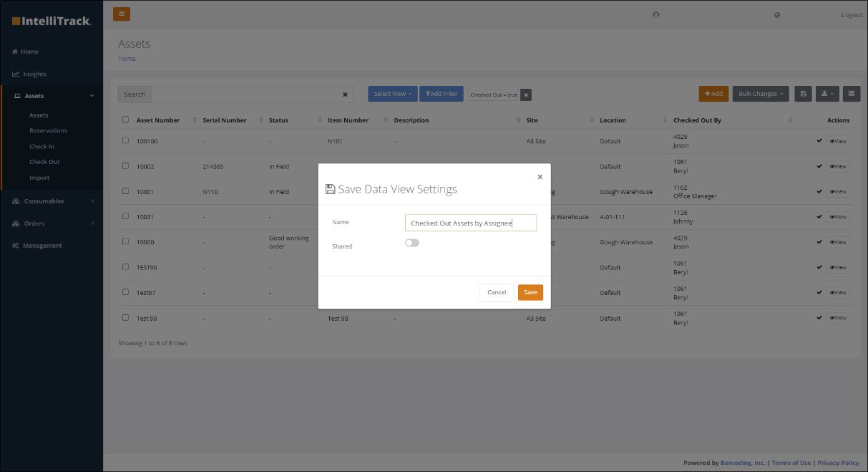Image resolution: width=868 pixels, height=472 pixels.
Task: Click View button for asset 100100
Action: pyautogui.click(x=838, y=141)
